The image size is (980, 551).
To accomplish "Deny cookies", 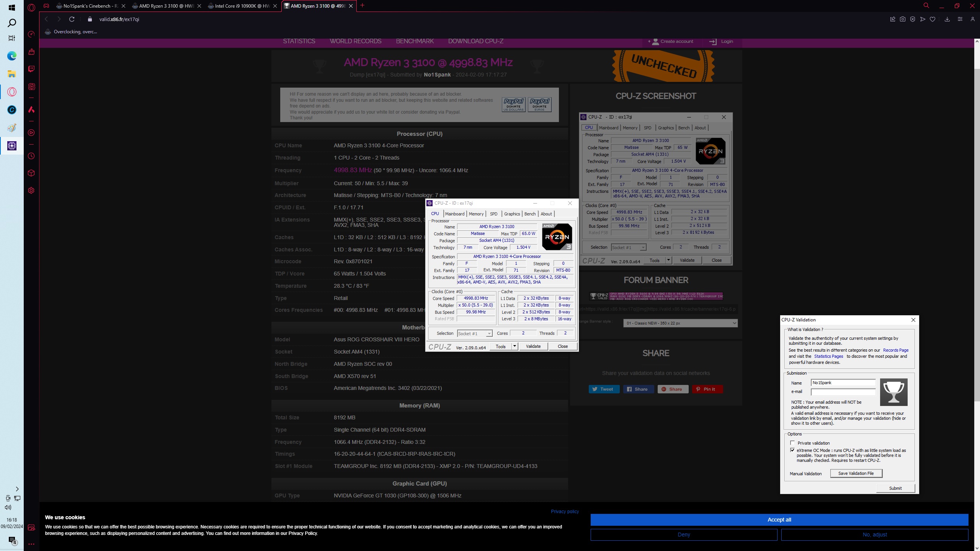I will tap(684, 535).
